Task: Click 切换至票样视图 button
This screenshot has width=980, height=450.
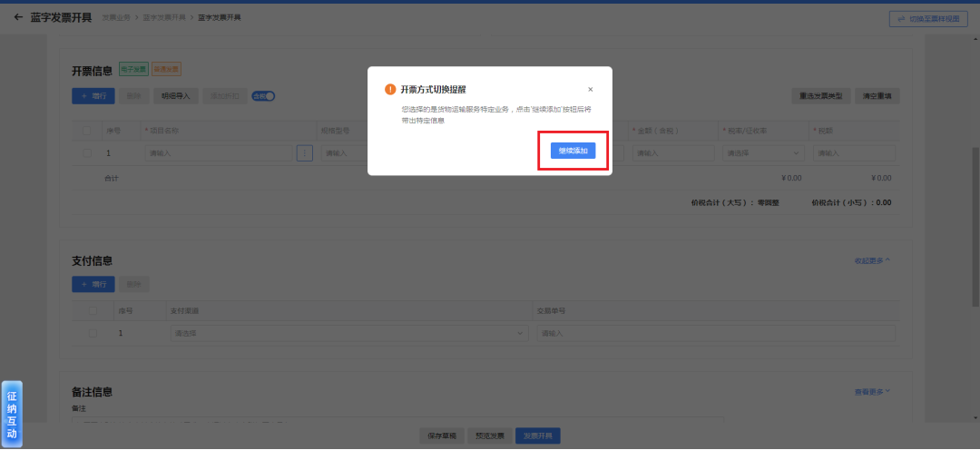Action: (928, 19)
